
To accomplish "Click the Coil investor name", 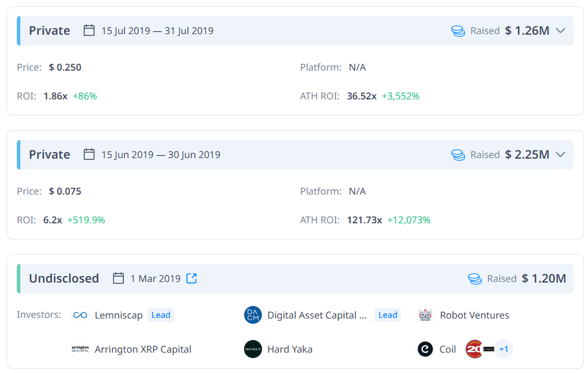I will [447, 349].
